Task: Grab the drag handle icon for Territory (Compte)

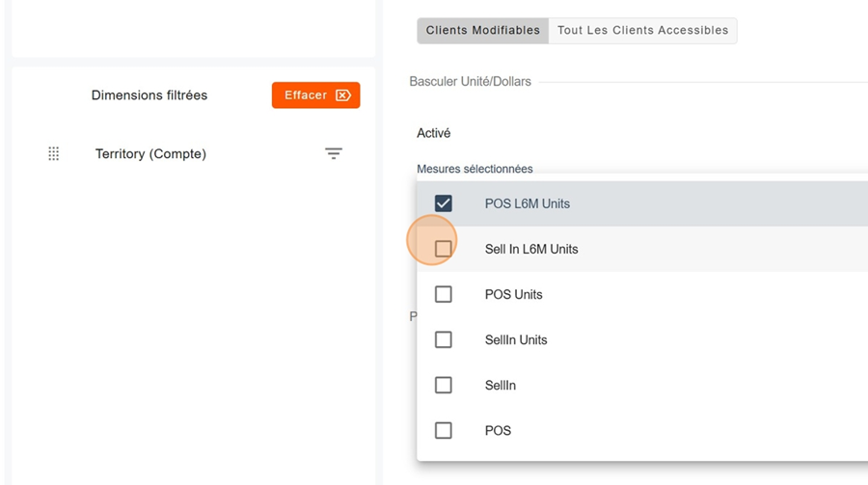Action: click(54, 153)
